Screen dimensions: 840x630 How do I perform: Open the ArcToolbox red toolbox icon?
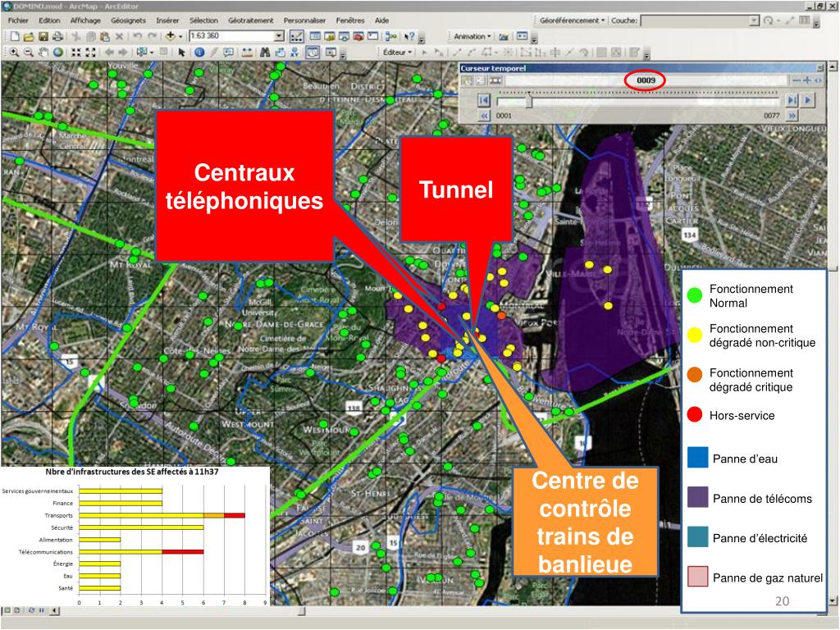pyautogui.click(x=358, y=36)
